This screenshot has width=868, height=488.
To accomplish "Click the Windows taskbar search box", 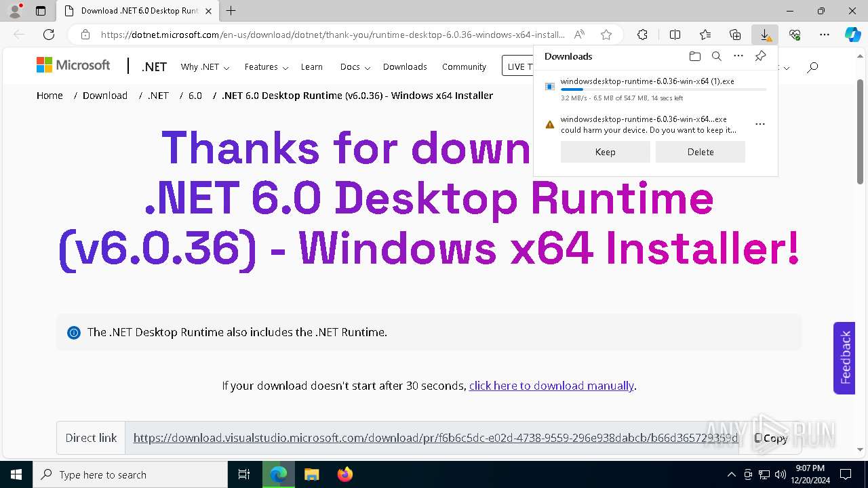I will pyautogui.click(x=130, y=474).
